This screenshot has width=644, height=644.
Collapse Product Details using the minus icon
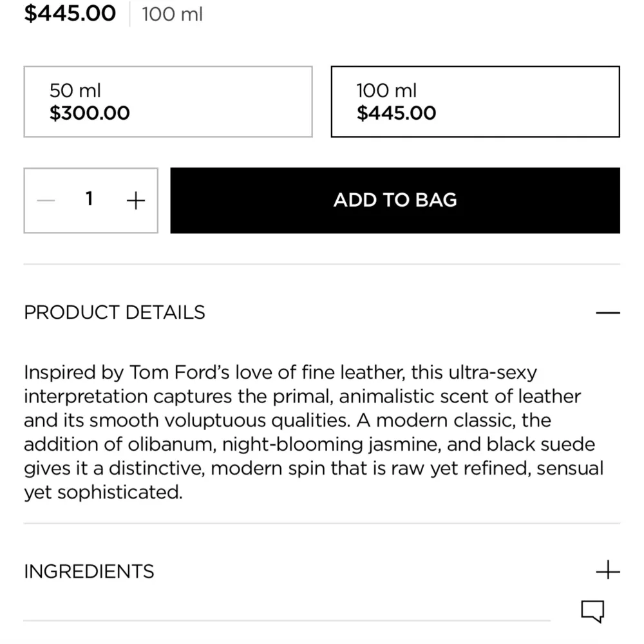(608, 312)
